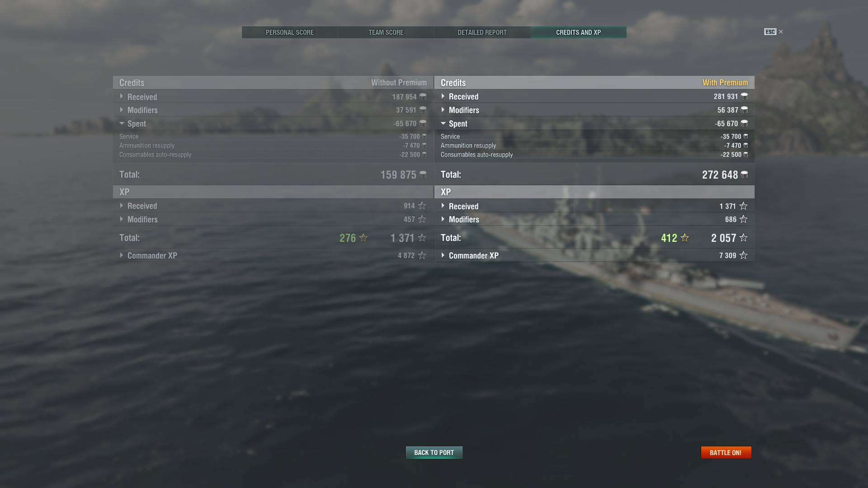Image resolution: width=868 pixels, height=488 pixels.
Task: Click the star icon beside green 276 XP
Action: point(363,238)
